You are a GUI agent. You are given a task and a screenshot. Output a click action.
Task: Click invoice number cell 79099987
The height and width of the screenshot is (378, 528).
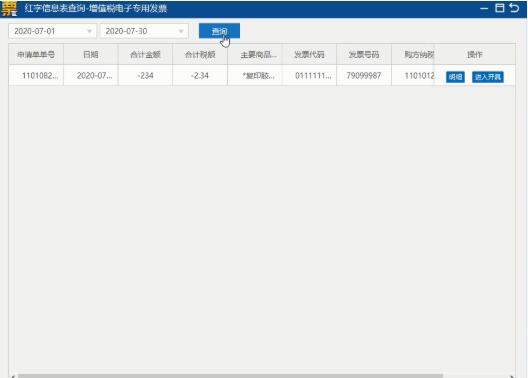point(364,75)
